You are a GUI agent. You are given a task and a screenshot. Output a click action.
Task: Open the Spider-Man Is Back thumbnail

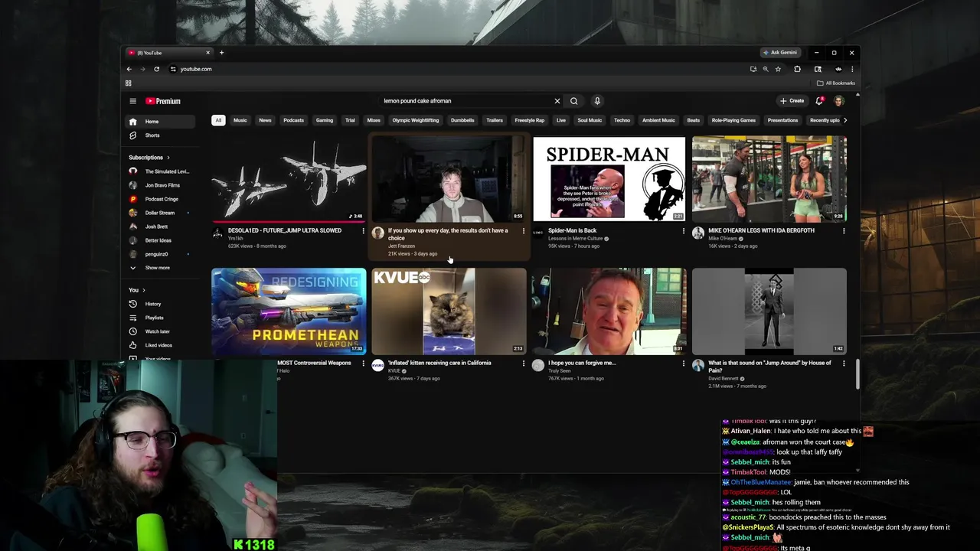pyautogui.click(x=609, y=179)
